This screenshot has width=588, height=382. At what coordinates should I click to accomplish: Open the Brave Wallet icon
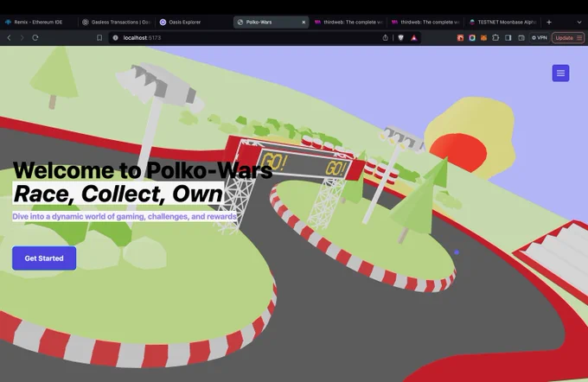point(521,38)
